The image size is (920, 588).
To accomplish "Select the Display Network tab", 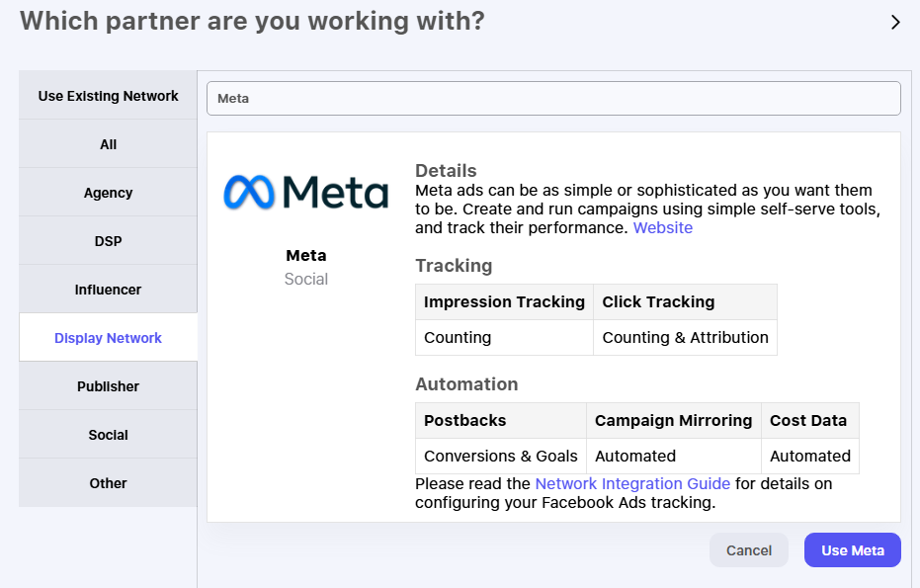I will [108, 338].
